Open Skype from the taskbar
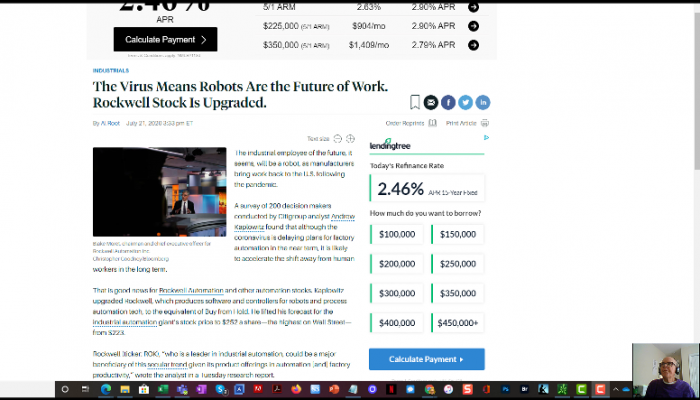 (x=221, y=389)
